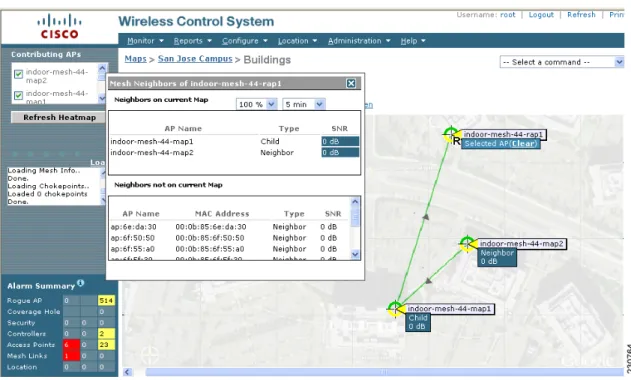Close the Mesh Neighbors dialog

(351, 83)
